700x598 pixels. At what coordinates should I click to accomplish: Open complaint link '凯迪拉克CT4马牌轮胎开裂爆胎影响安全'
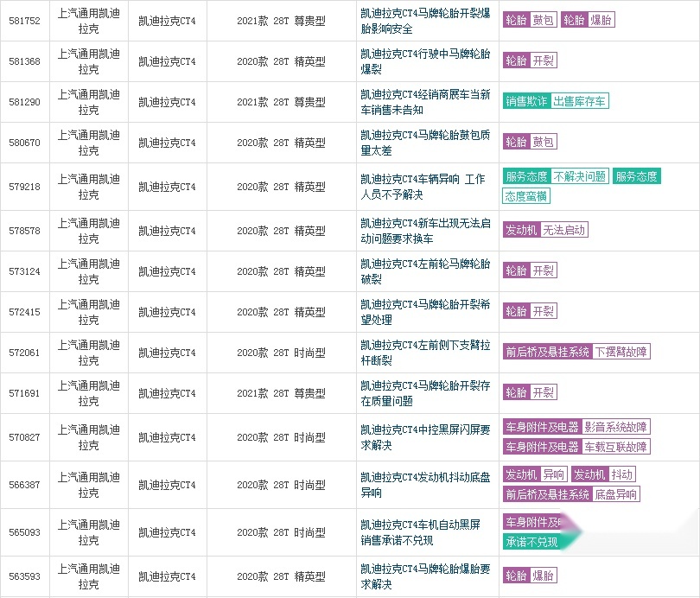(425, 21)
